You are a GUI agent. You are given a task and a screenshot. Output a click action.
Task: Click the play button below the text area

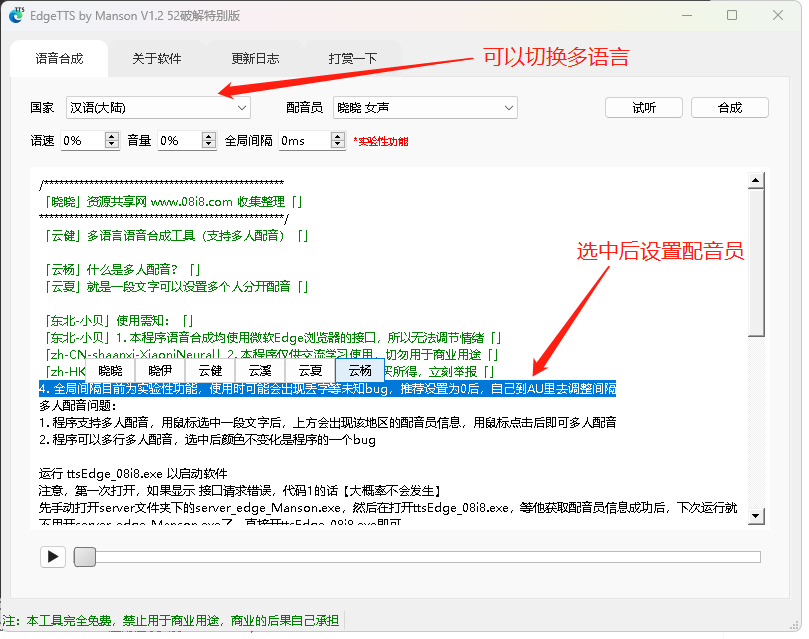click(52, 556)
